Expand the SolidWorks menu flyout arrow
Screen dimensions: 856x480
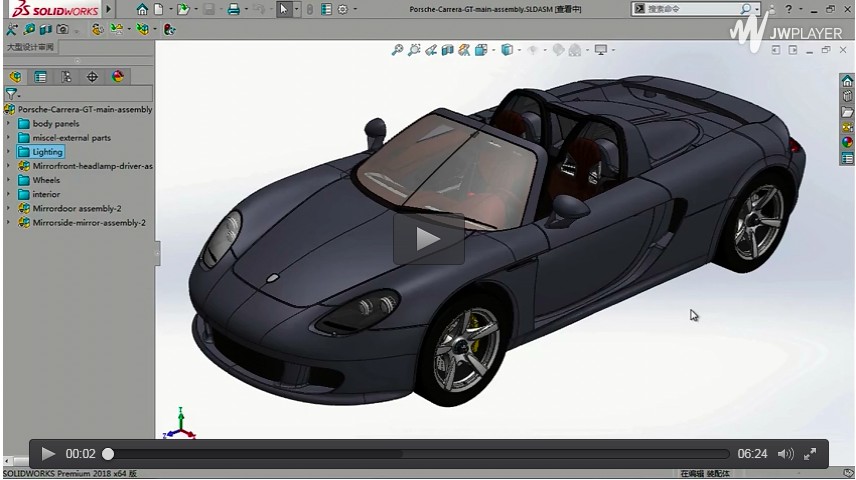[x=108, y=9]
